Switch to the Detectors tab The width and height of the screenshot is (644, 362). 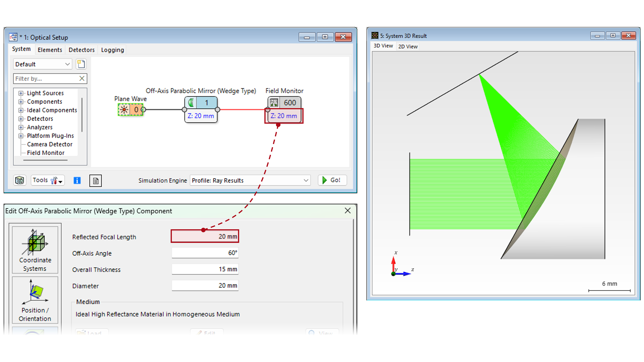coord(82,50)
